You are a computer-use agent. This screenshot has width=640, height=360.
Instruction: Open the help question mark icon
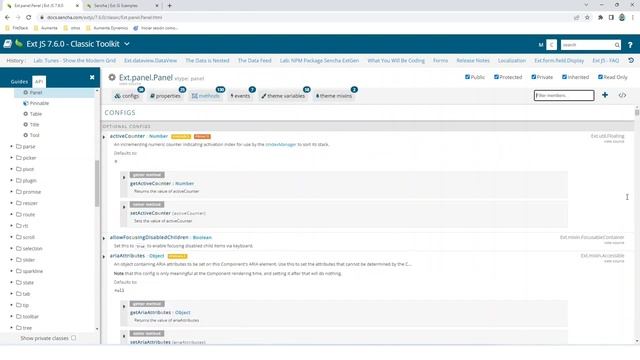click(x=630, y=45)
